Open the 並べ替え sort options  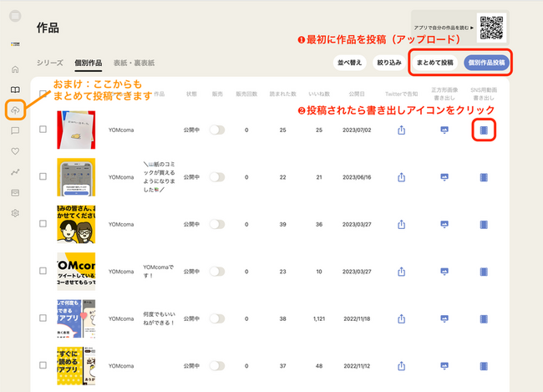348,62
